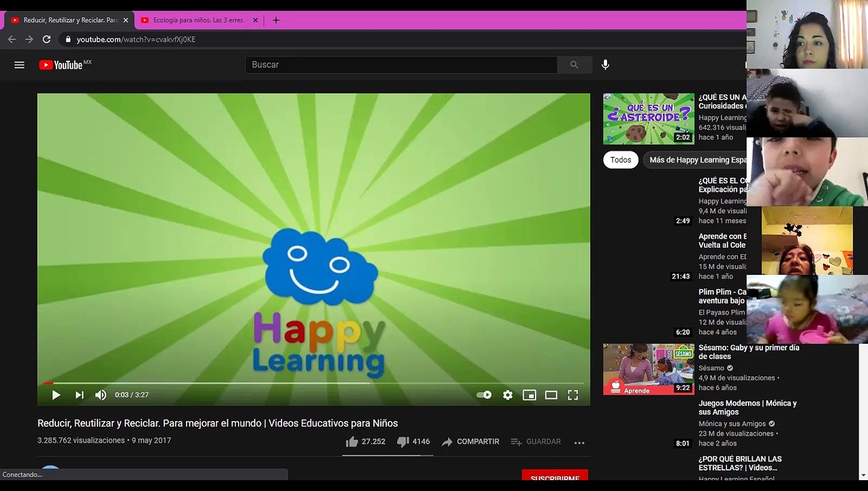
Task: Enter fullscreen mode
Action: [x=573, y=395]
